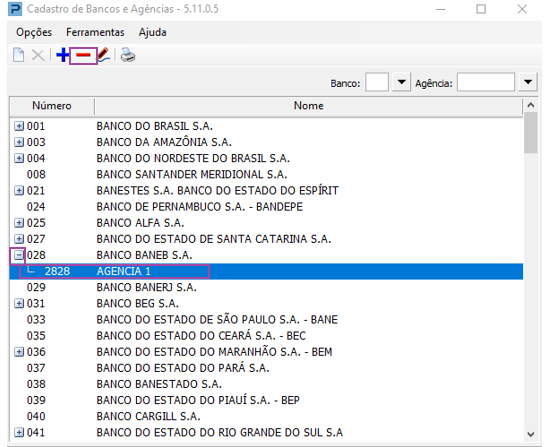
Task: Select BANCO DO BRASIL S.A. row
Action: pos(266,126)
